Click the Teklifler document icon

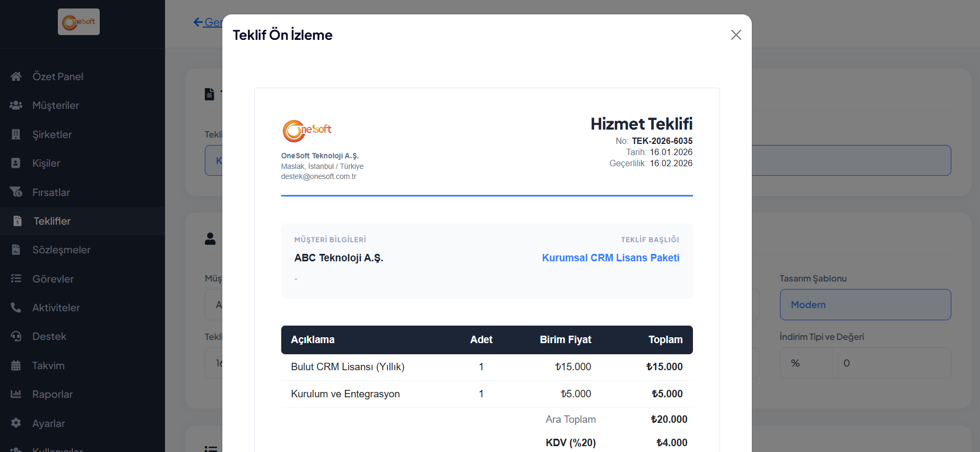17,221
